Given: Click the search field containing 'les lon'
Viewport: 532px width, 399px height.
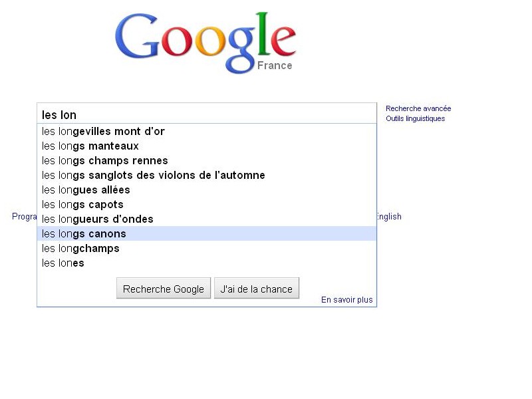Looking at the screenshot, I should pyautogui.click(x=207, y=114).
